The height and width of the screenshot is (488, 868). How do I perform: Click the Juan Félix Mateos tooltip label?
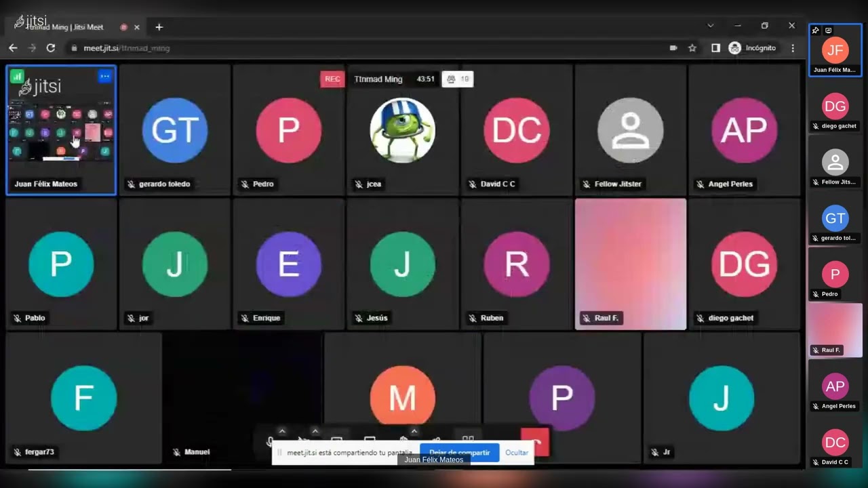[434, 460]
